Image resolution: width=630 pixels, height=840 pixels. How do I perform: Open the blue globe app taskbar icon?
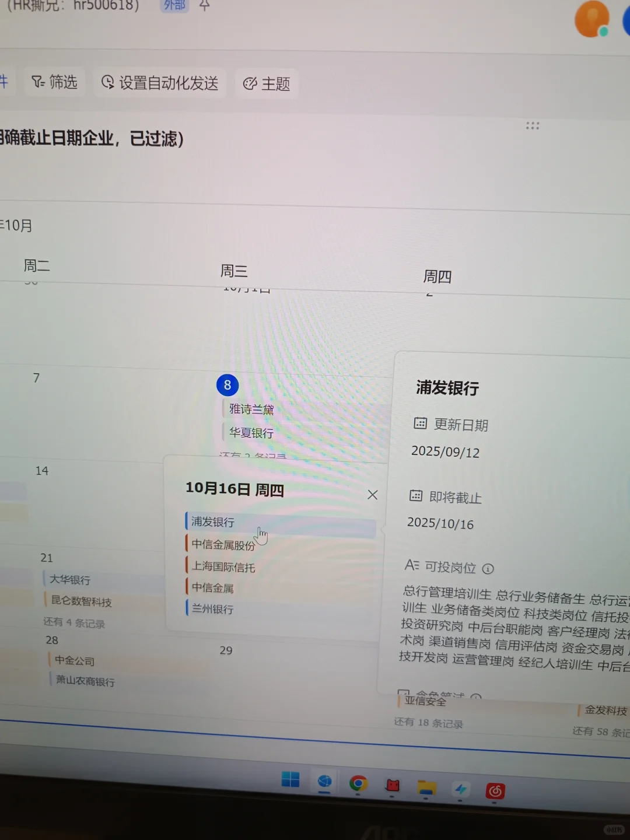coord(324,782)
